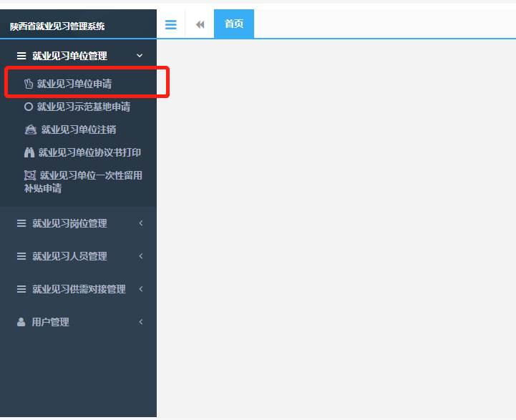This screenshot has width=516, height=420.
Task: Expand the 就业见习人员管理 chevron
Action: 141,256
